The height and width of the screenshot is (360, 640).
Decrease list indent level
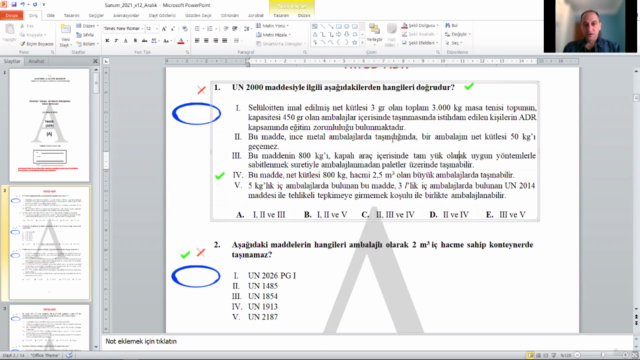[226, 29]
